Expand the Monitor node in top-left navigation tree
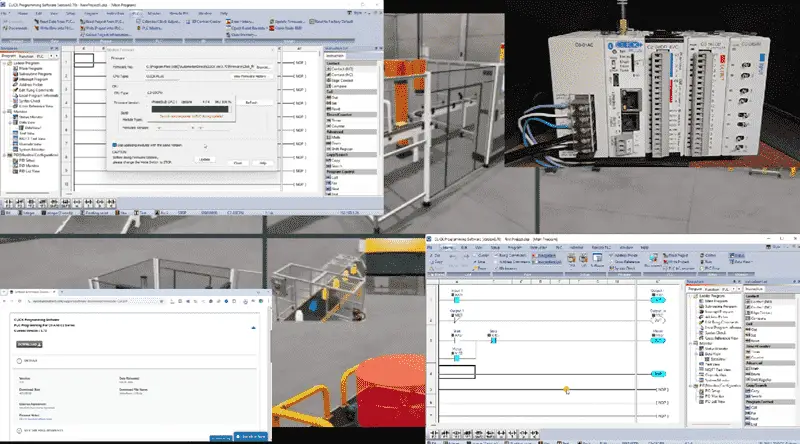 coord(5,111)
